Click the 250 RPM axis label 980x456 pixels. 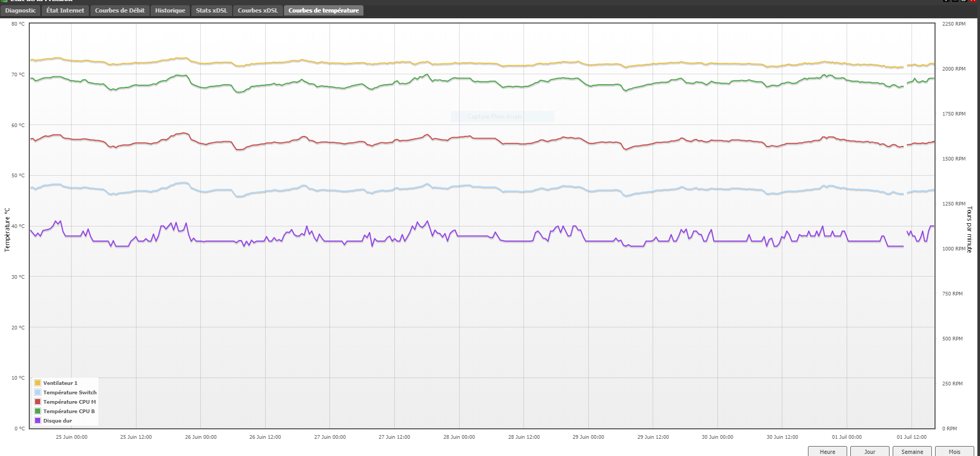click(952, 383)
